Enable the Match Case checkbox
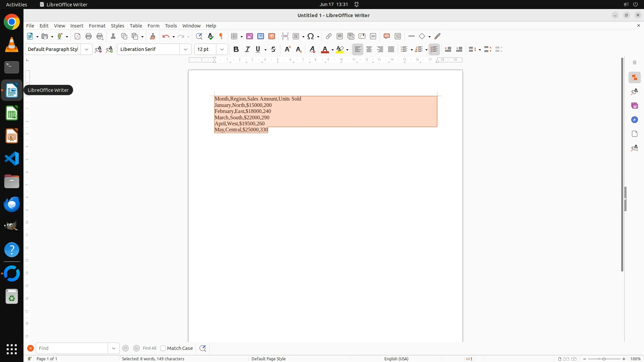The width and height of the screenshot is (644, 362). [163, 348]
